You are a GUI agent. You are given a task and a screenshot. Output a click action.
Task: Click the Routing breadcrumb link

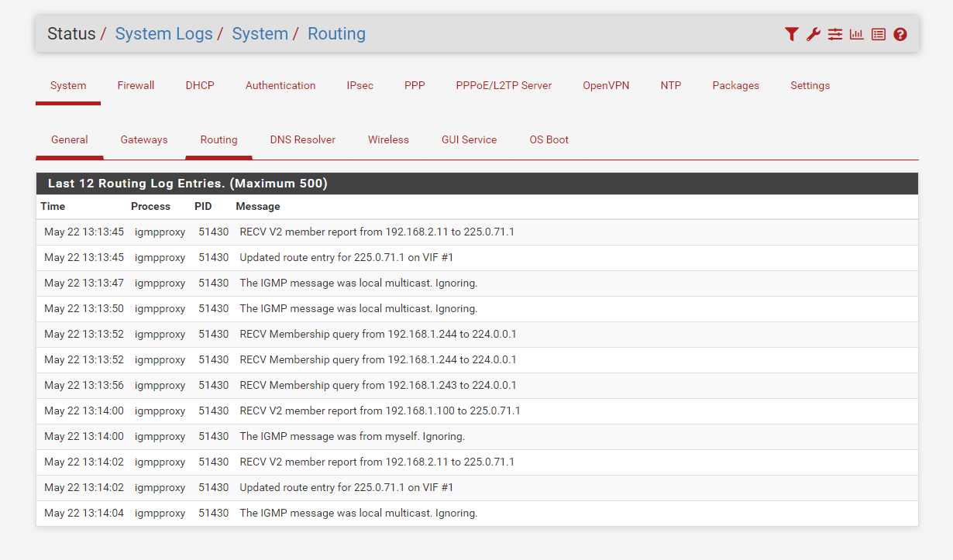[x=336, y=34]
